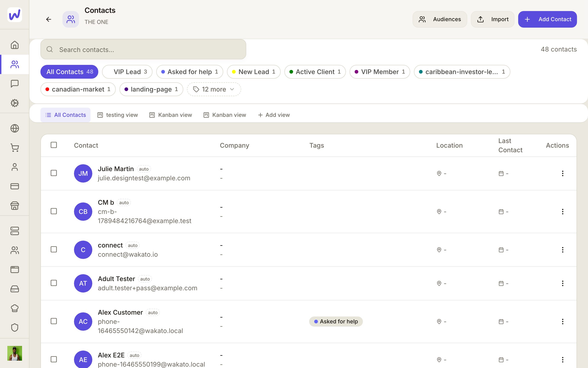Click the Search contacts field
This screenshot has width=588, height=368.
[143, 49]
